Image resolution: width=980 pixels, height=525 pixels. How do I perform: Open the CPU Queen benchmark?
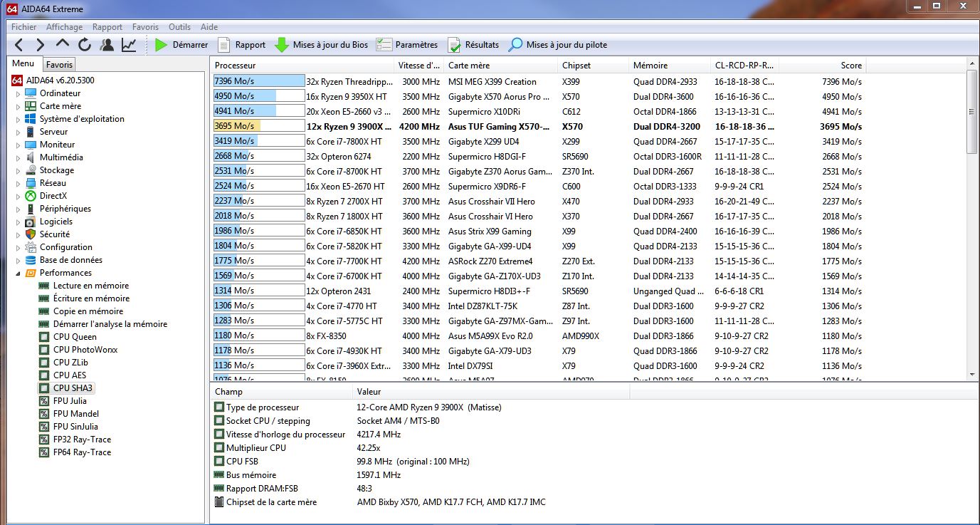(75, 337)
